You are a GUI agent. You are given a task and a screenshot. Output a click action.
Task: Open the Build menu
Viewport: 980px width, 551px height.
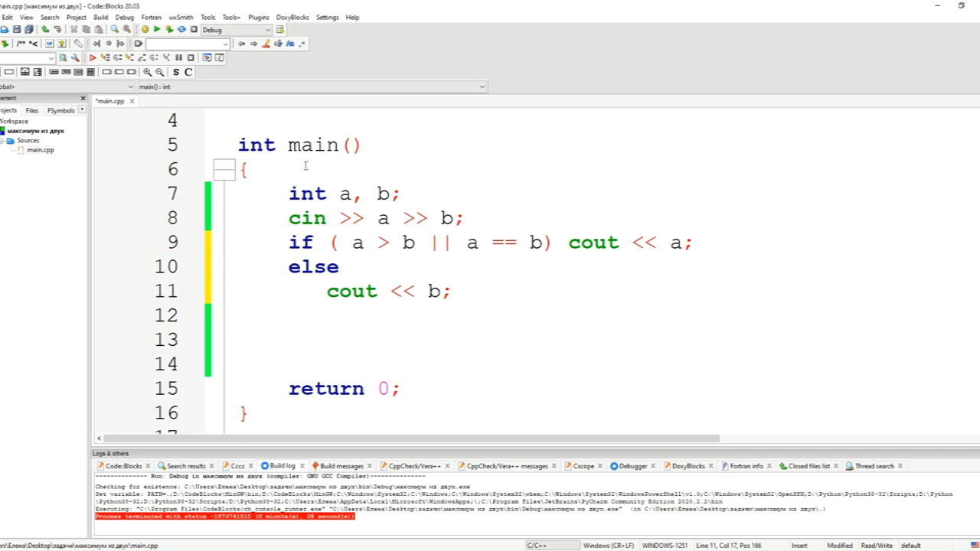pyautogui.click(x=100, y=17)
